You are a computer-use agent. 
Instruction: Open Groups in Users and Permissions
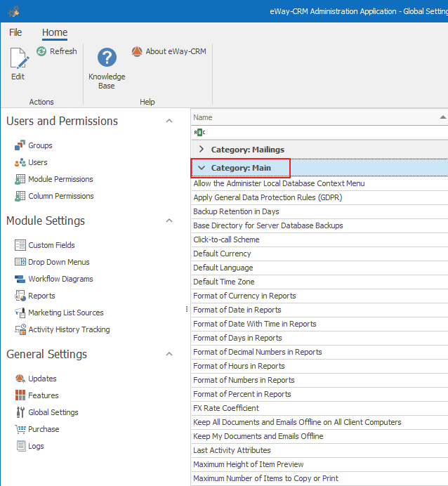tap(20, 145)
